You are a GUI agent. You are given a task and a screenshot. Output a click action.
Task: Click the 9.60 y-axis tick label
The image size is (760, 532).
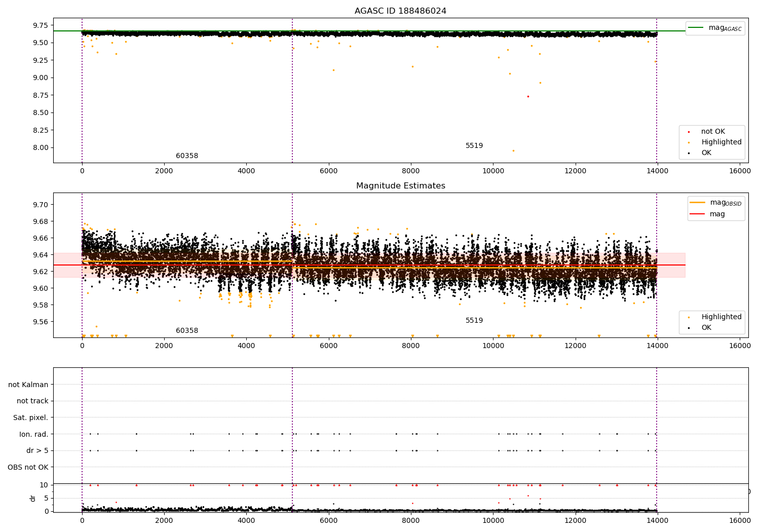click(40, 288)
